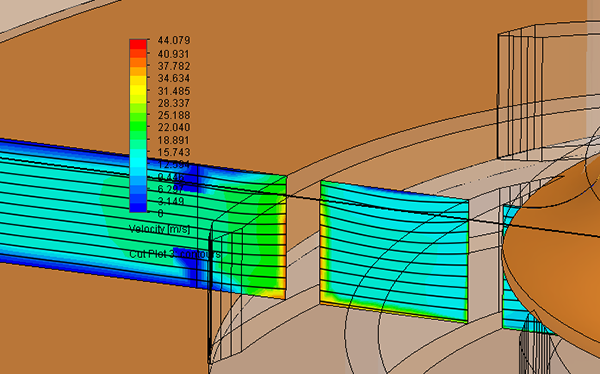Select the 18.891 legend value

[174, 140]
